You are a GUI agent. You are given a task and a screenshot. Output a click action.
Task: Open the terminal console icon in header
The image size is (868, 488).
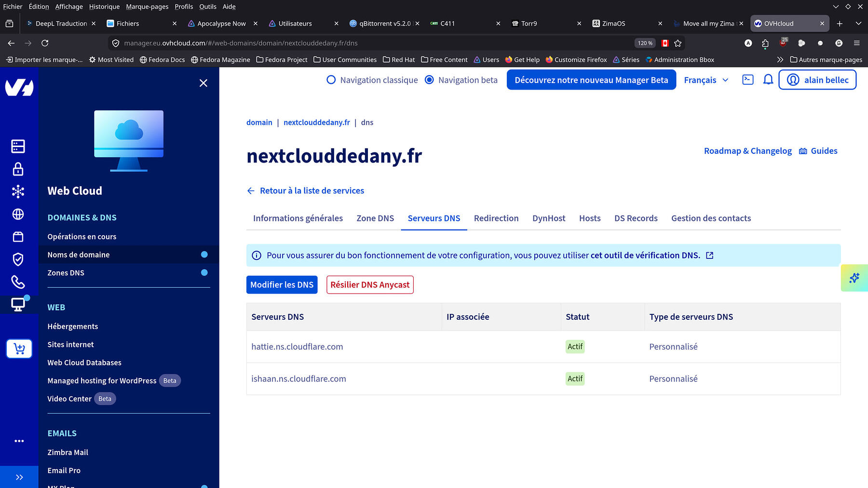(x=748, y=80)
